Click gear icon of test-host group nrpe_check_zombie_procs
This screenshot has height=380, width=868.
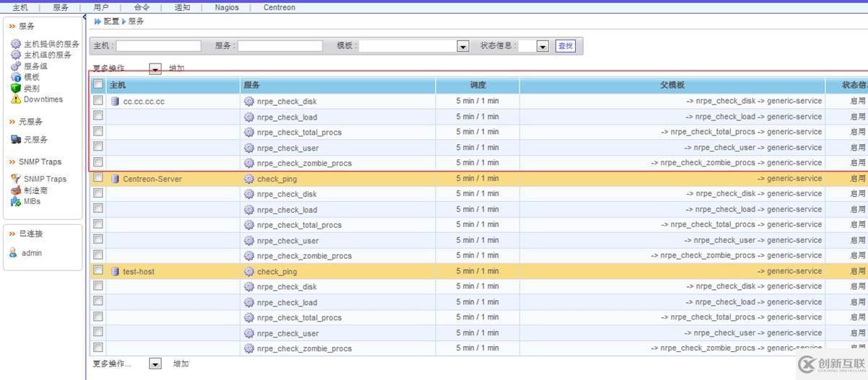(249, 348)
